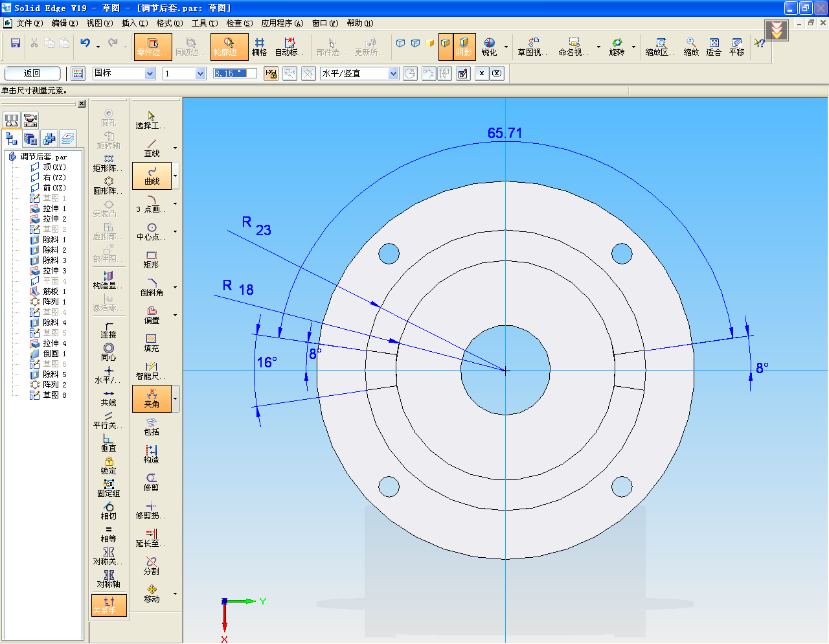Click the 旋转 (rotate) view icon
This screenshot has height=644, width=829.
(617, 47)
